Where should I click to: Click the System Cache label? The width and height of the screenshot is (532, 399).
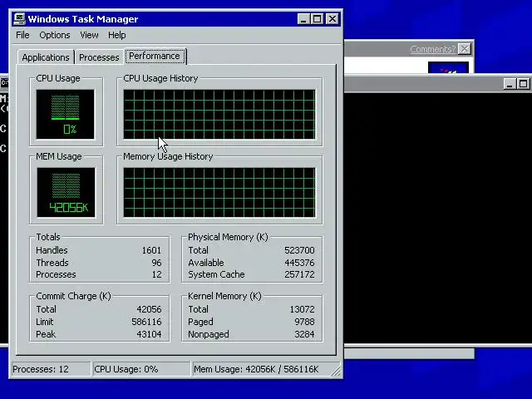pos(216,274)
